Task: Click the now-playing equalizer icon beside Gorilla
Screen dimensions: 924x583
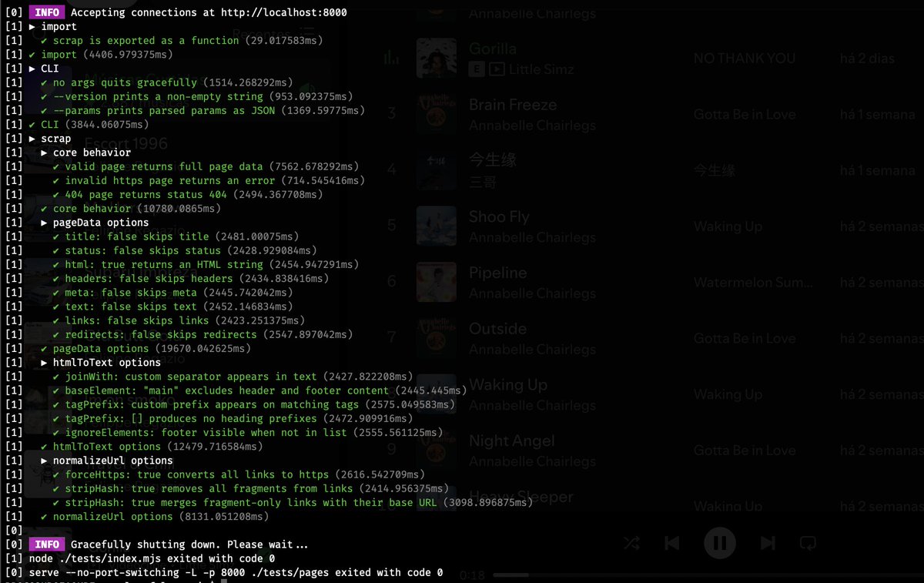Action: [392, 59]
